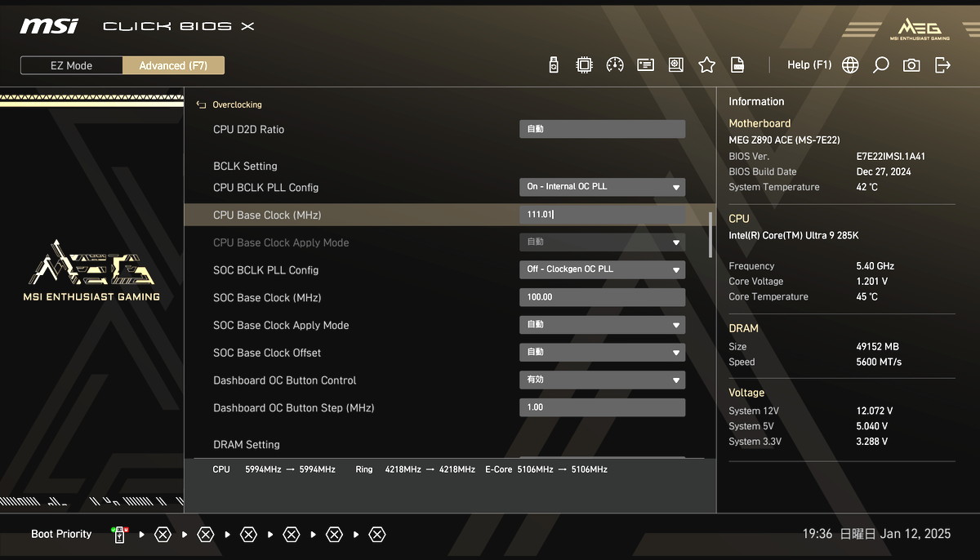Screen dimensions: 980x560
Task: Focus the CPU Base Clock (MHz) input field
Action: coord(602,215)
